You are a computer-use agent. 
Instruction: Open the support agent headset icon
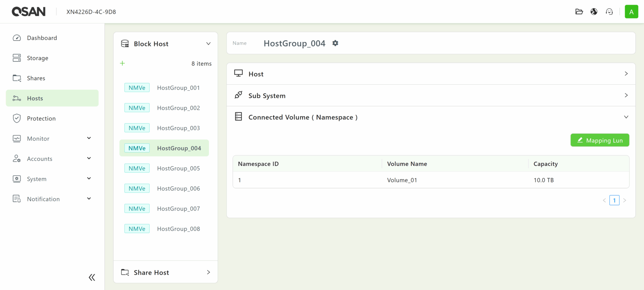click(x=609, y=12)
